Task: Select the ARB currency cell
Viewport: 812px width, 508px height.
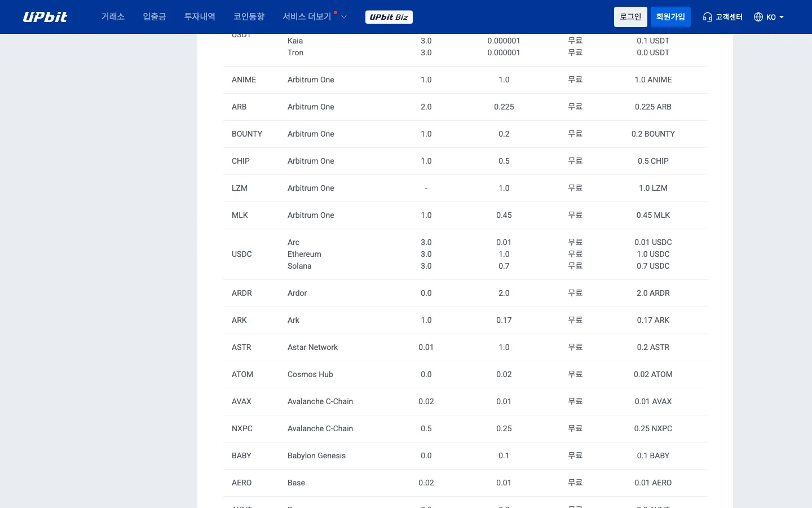Action: (x=239, y=107)
